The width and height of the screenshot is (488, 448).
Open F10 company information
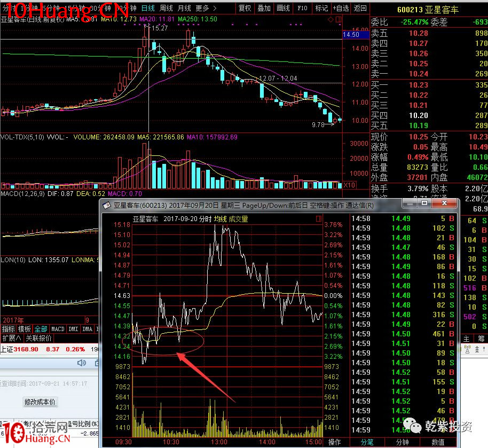[x=302, y=8]
